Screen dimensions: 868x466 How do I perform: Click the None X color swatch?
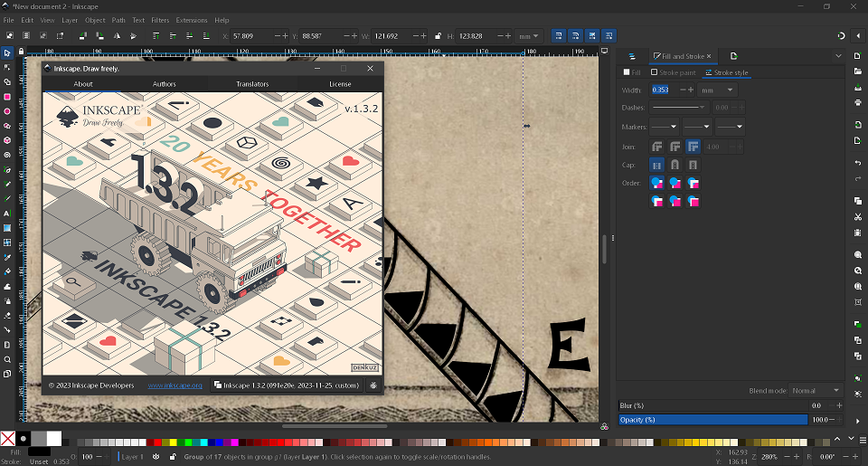pos(8,439)
